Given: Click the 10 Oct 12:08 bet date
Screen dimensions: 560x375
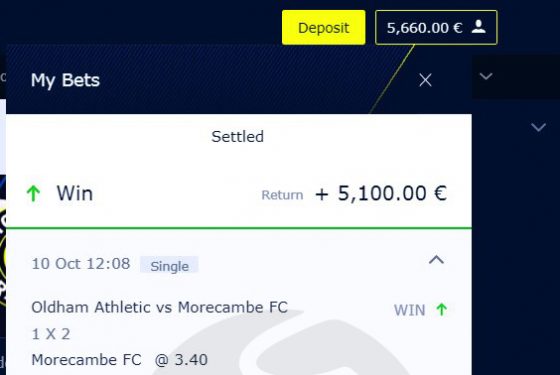Looking at the screenshot, I should pyautogui.click(x=81, y=264).
